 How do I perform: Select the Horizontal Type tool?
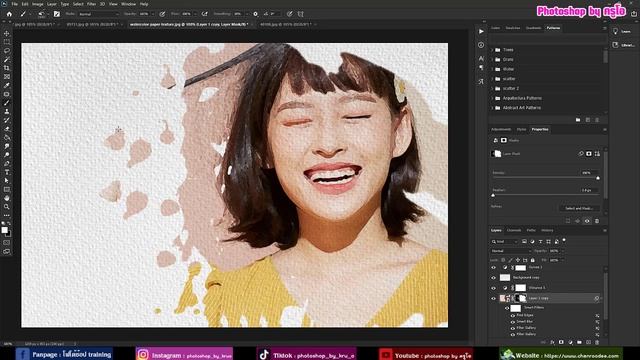coord(7,172)
